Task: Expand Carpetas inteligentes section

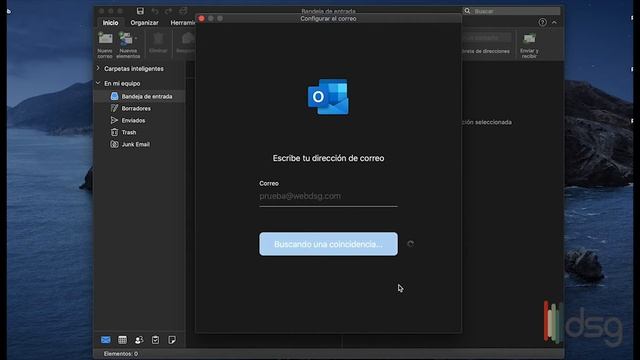Action: (98, 68)
